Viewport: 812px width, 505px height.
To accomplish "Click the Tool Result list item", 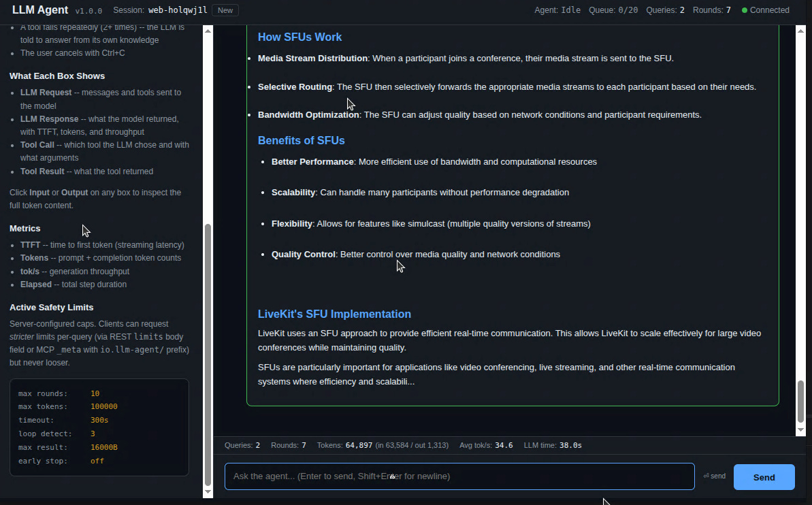I will pos(86,172).
